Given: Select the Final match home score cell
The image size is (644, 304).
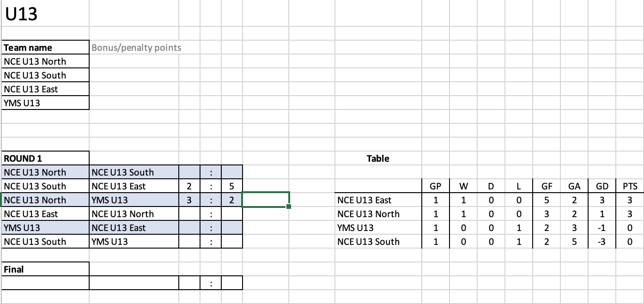Looking at the screenshot, I should click(189, 283).
